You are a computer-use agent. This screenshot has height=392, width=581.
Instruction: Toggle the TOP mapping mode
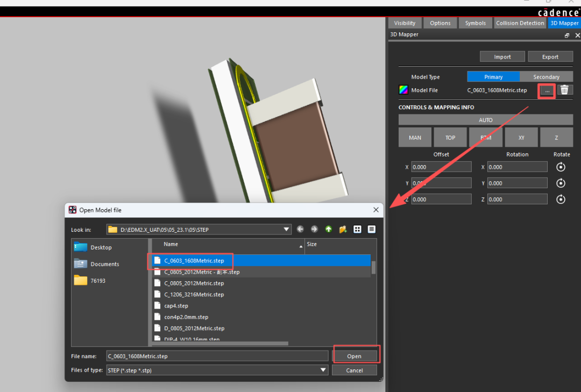[x=450, y=138]
